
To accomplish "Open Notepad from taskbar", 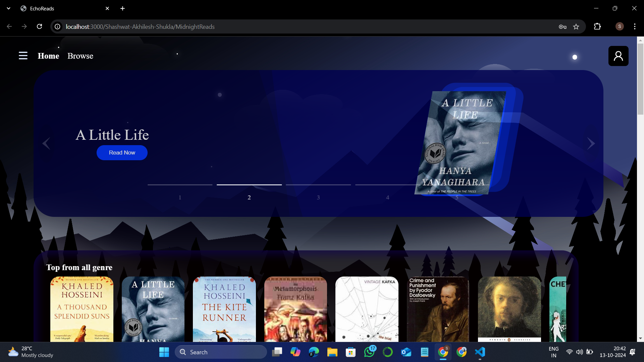I will (x=425, y=352).
